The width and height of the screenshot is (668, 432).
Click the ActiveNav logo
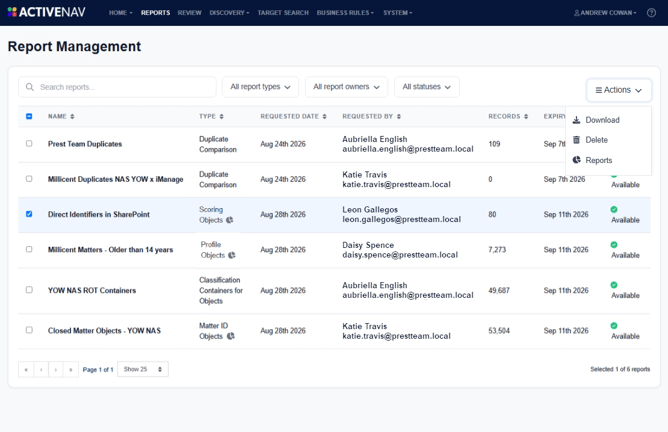pyautogui.click(x=46, y=12)
